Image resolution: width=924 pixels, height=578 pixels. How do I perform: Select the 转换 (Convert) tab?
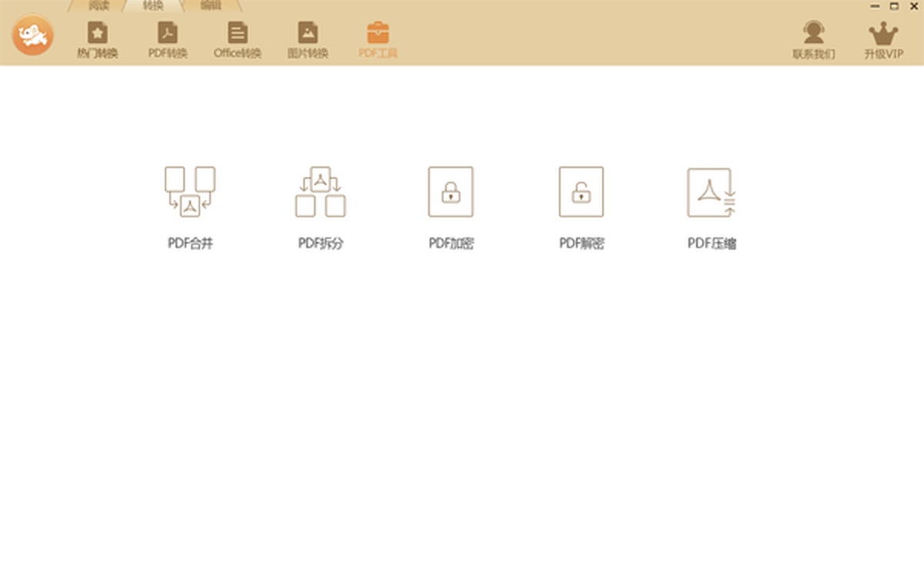(x=153, y=5)
